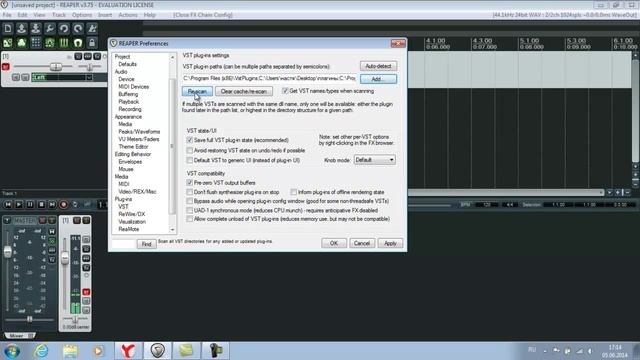The height and width of the screenshot is (360, 640).
Task: Open the File menu
Action: [7, 15]
